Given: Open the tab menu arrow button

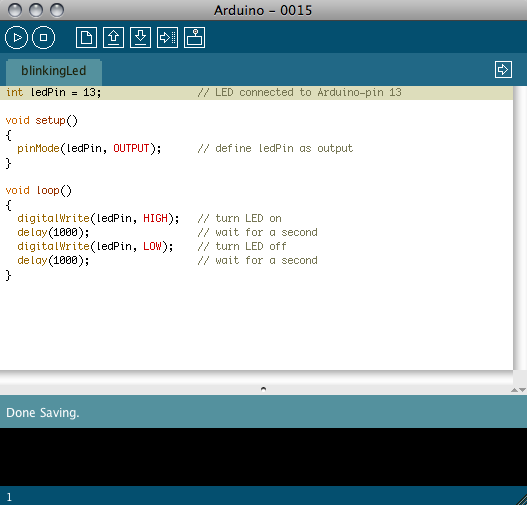Looking at the screenshot, I should click(x=503, y=70).
